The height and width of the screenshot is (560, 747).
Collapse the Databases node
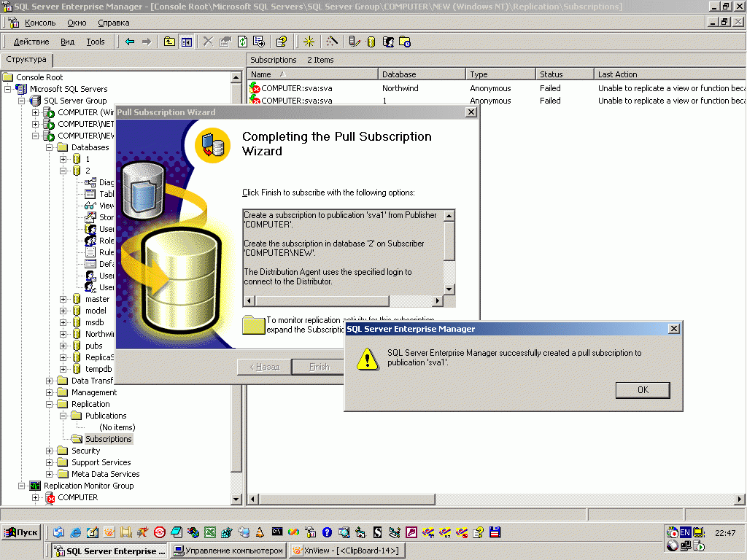coord(49,147)
